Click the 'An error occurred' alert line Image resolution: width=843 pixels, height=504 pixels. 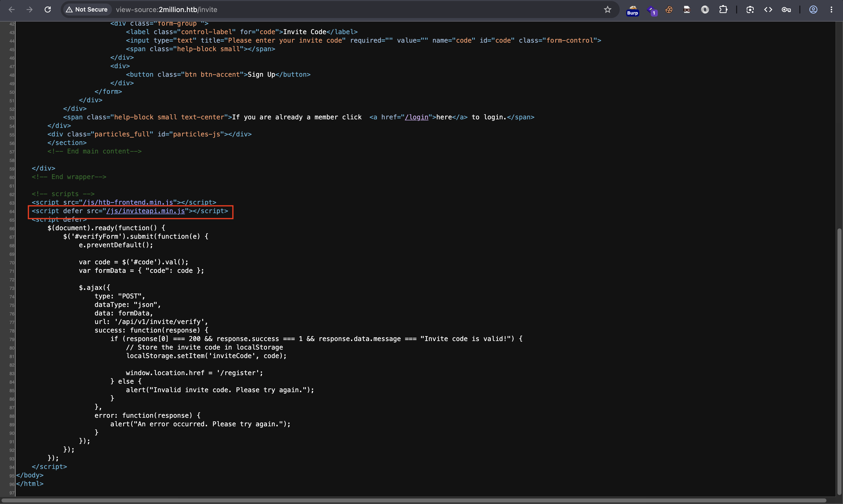[200, 424]
